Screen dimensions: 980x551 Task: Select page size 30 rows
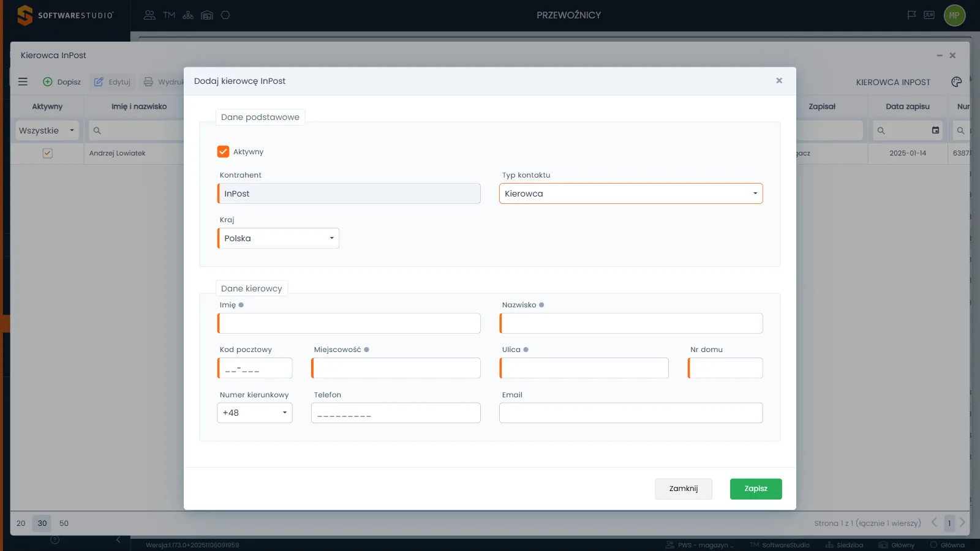[x=42, y=523]
